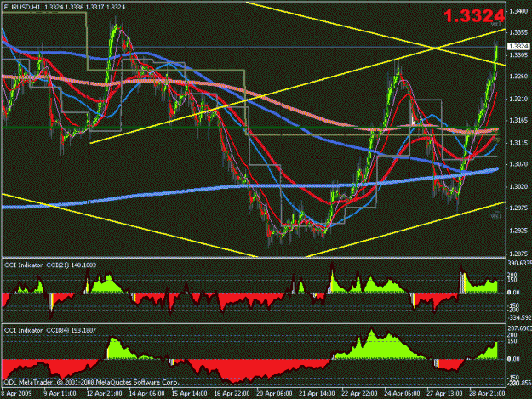Click the 24 Apr 06:00 time axis label
The image size is (532, 399).
(x=402, y=394)
